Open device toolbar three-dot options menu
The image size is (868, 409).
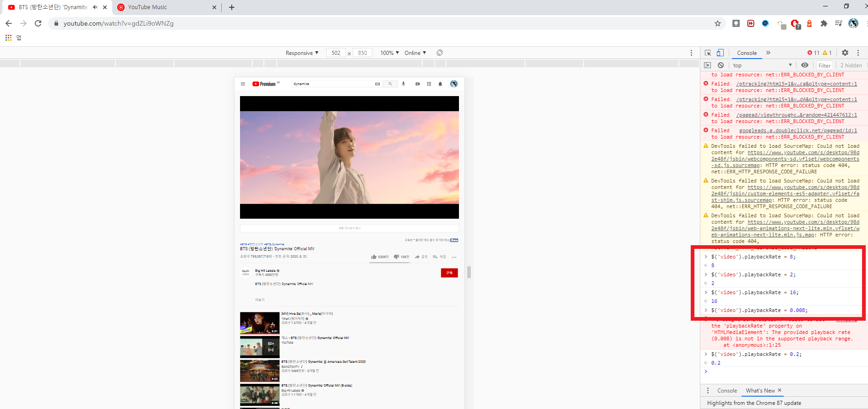[x=692, y=53]
